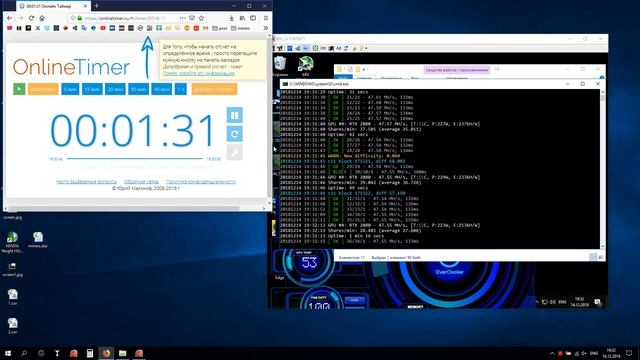
Task: Start the 20 мин preset timer
Action: 116,89
